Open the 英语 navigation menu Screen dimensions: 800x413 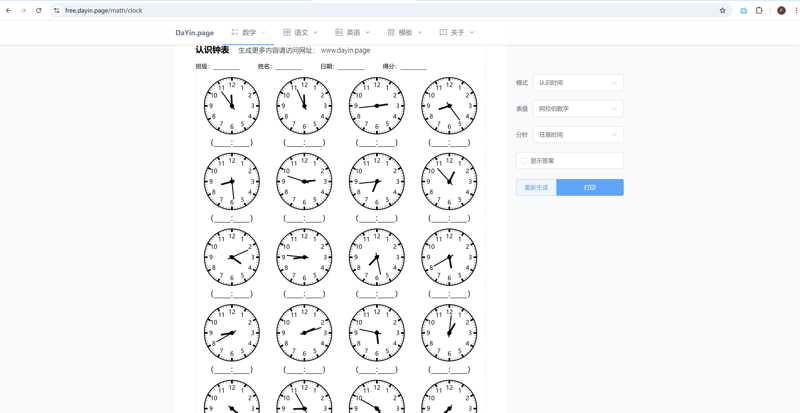click(x=353, y=33)
